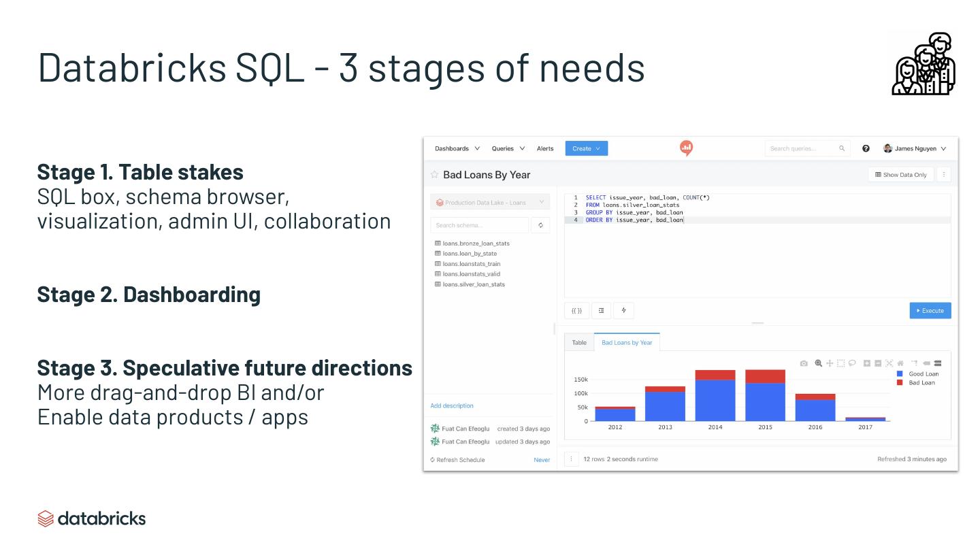Insert a query parameter with braces button
The height and width of the screenshot is (551, 980).
[576, 311]
